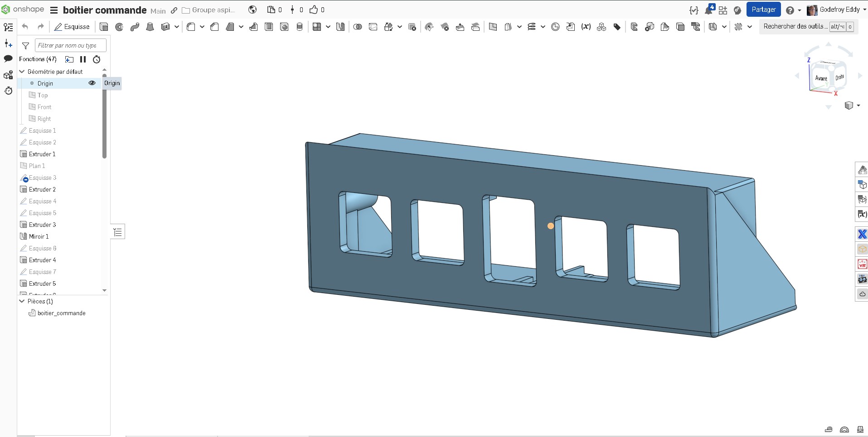Select the Extrude tool in toolbar
The image size is (868, 437).
pos(104,27)
